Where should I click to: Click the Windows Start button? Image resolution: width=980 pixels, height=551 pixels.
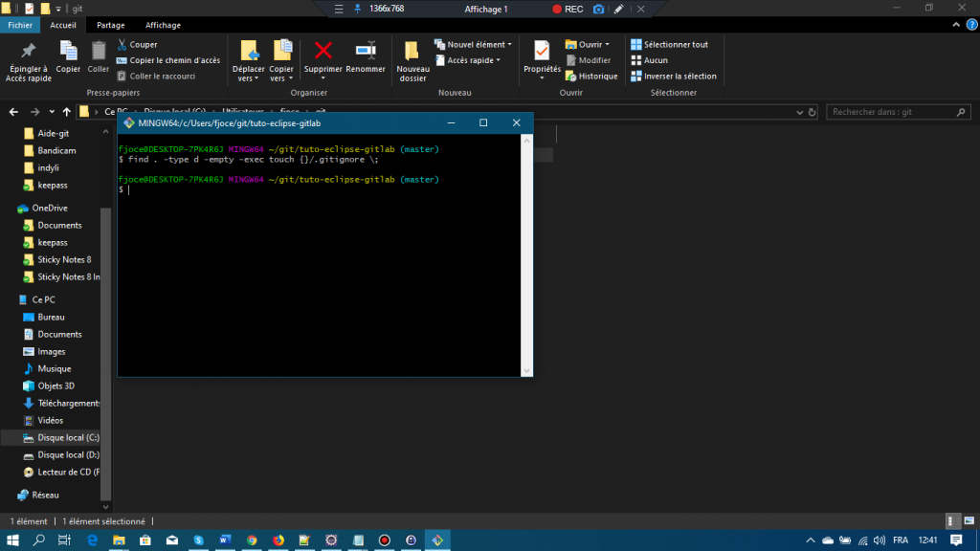pyautogui.click(x=12, y=540)
